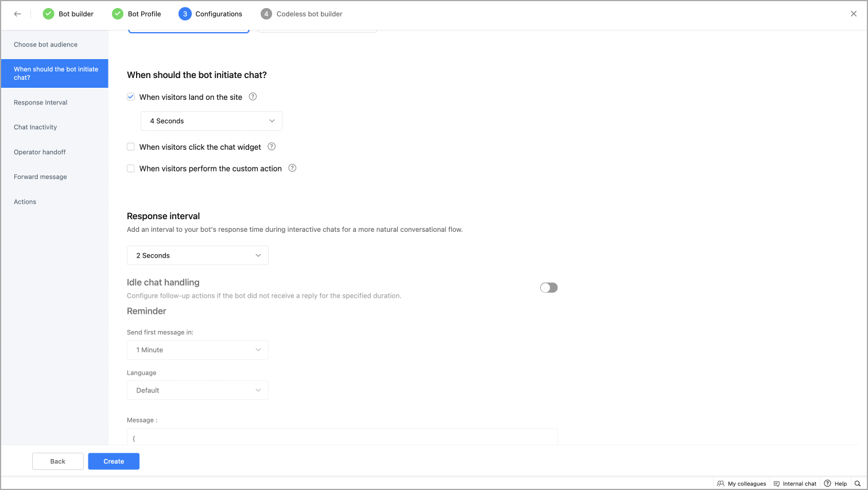Screen dimensions: 868x490
Task: Click the search magnifier icon in the bottom bar
Action: 858,484
